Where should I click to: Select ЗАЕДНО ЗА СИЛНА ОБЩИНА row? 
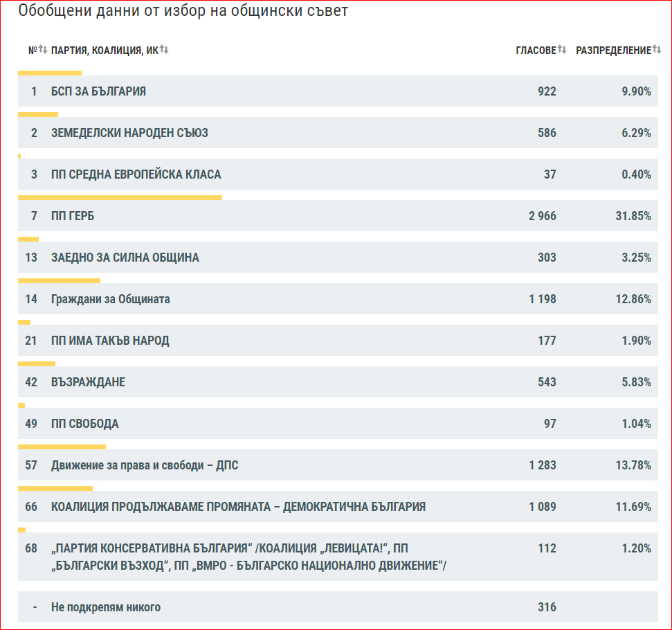[125, 258]
